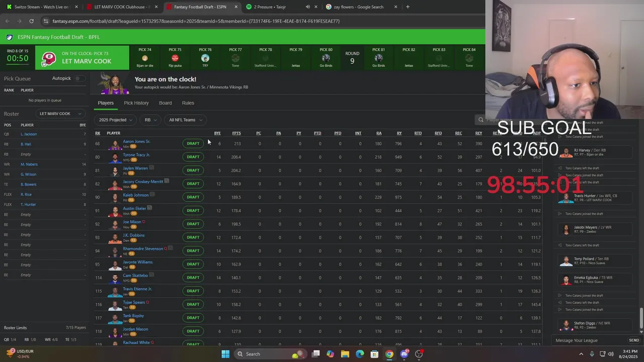This screenshot has height=362, width=644.
Task: Click the SEND chat button
Action: coord(634,340)
